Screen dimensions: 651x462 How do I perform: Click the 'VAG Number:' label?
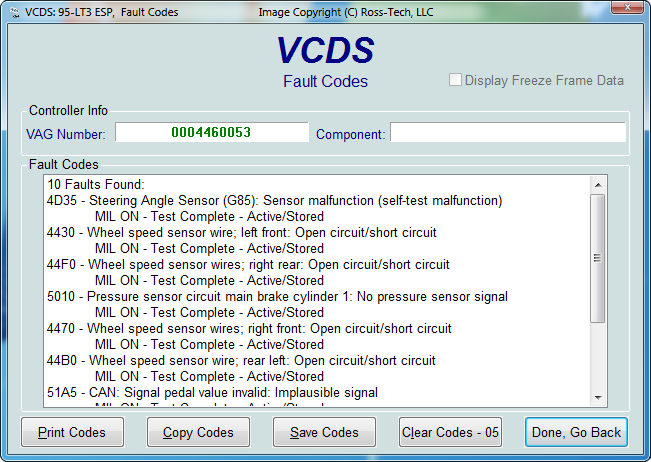coord(66,134)
